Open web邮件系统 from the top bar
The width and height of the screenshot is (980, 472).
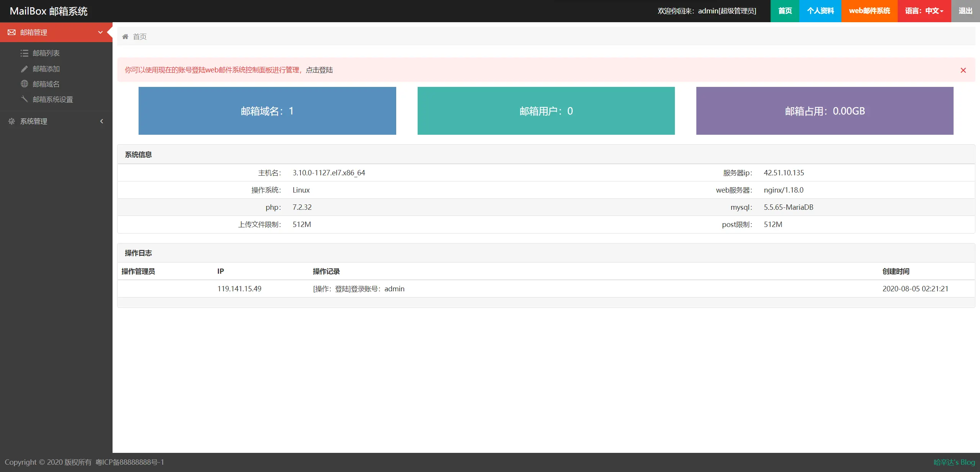coord(869,11)
